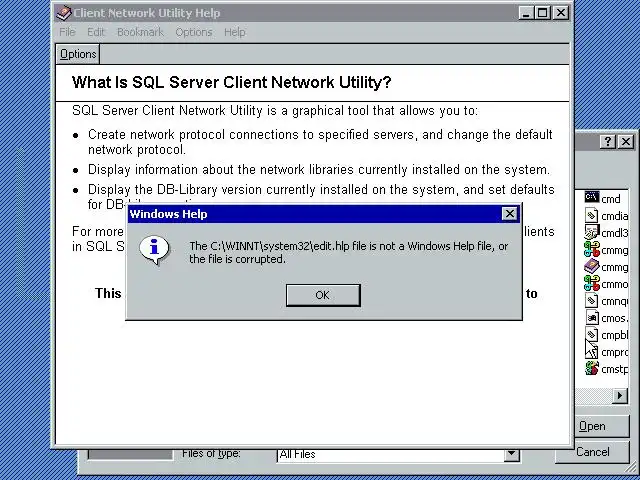
Task: Open the Edit menu in help window
Action: 96,32
